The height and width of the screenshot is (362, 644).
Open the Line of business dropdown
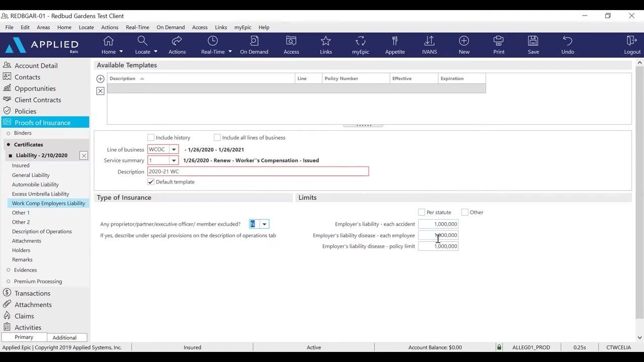click(x=174, y=149)
